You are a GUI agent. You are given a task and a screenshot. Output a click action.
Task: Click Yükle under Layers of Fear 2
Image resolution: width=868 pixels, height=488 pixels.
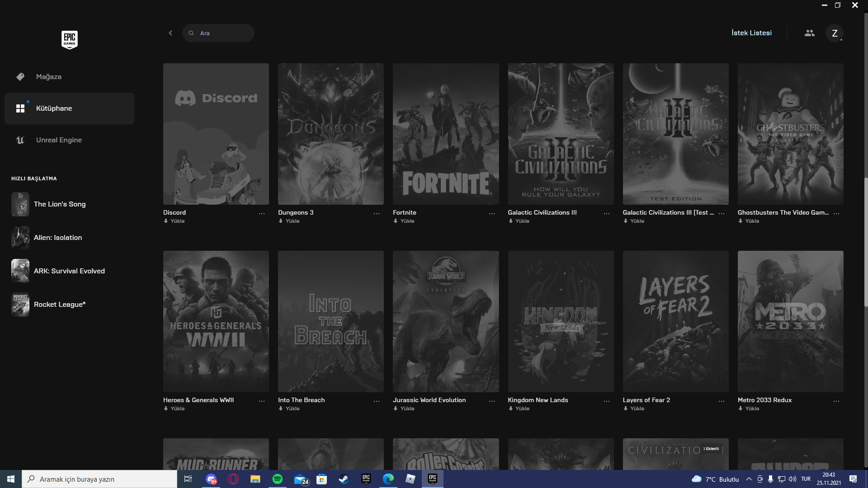[x=634, y=408]
